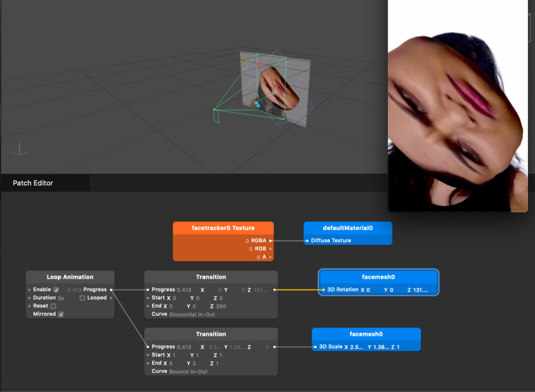The width and height of the screenshot is (535, 392).
Task: Click the RGBA output port on facetracker0 Texture
Action: click(270, 240)
